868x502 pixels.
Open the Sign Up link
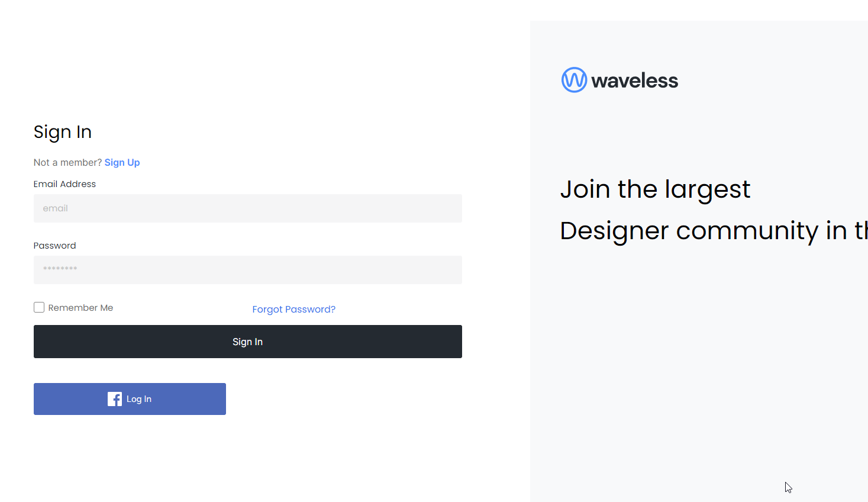[122, 162]
